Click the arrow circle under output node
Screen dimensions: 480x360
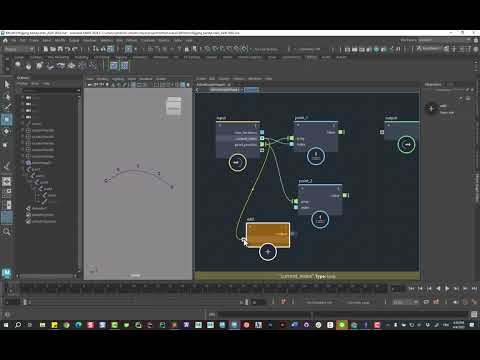(x=407, y=144)
